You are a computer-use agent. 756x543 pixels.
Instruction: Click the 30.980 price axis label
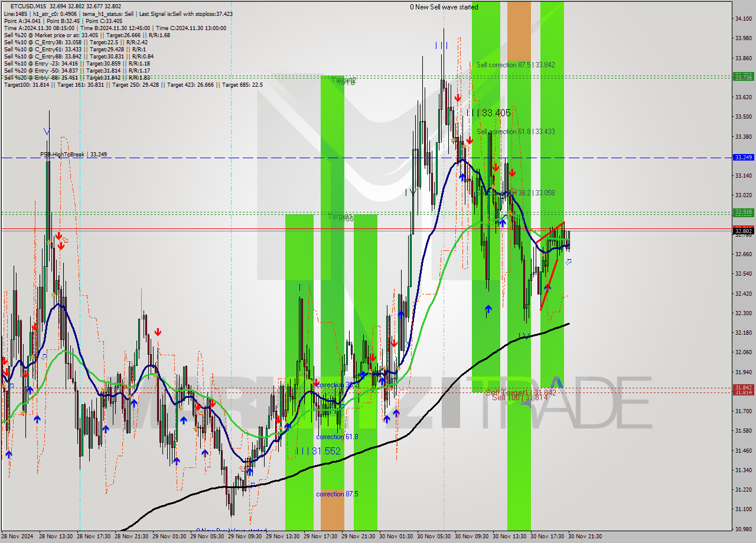(x=744, y=529)
